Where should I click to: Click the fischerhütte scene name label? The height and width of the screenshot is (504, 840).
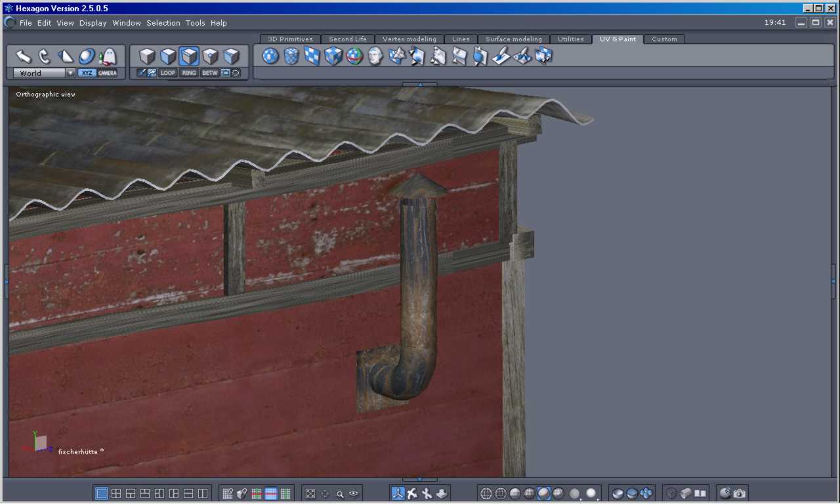click(81, 451)
